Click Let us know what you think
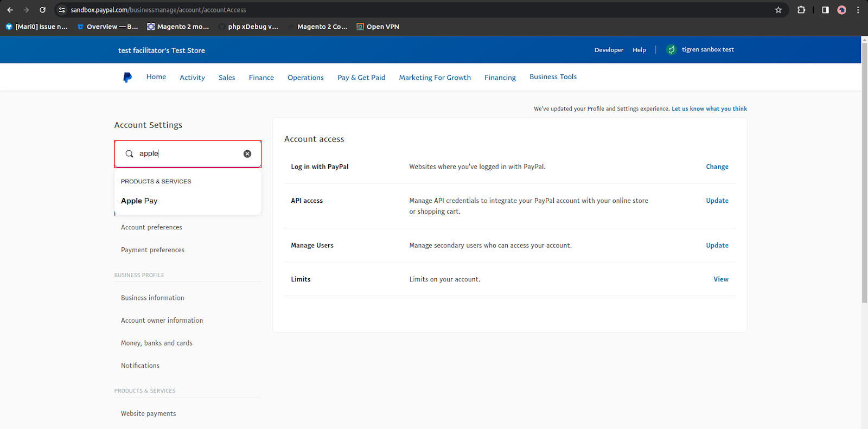Image resolution: width=868 pixels, height=429 pixels. [x=709, y=108]
